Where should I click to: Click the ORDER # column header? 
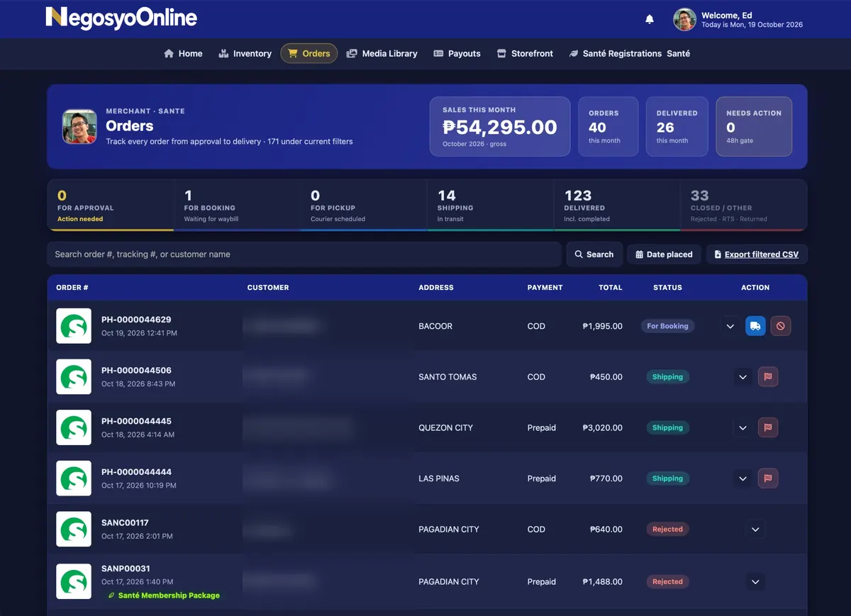pyautogui.click(x=72, y=288)
